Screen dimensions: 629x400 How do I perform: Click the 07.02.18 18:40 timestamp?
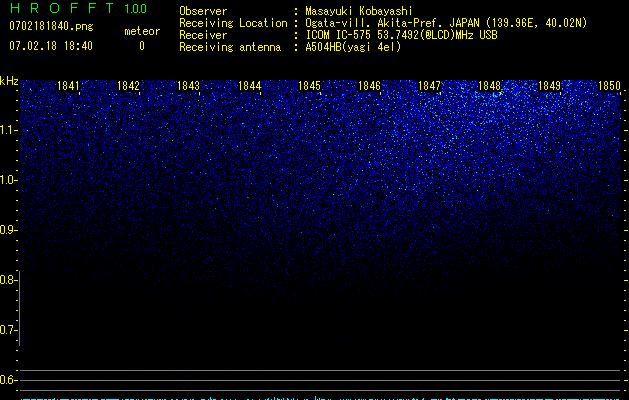point(51,46)
